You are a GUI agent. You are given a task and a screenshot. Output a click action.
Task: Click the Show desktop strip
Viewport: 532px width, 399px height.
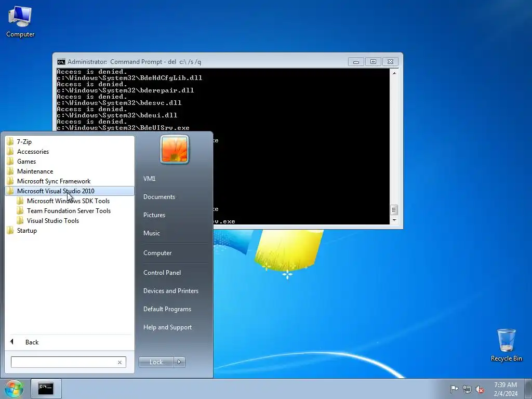click(528, 389)
